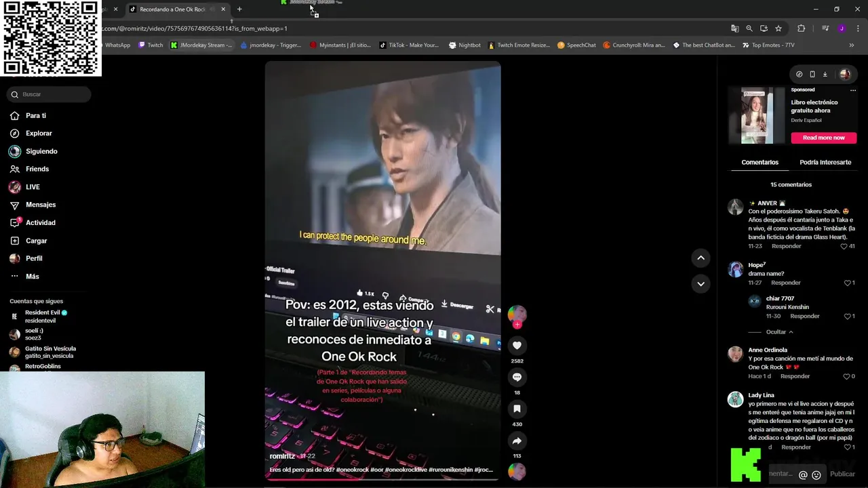Click the Buscar search field
Screen dimensions: 868x488
pos(49,94)
